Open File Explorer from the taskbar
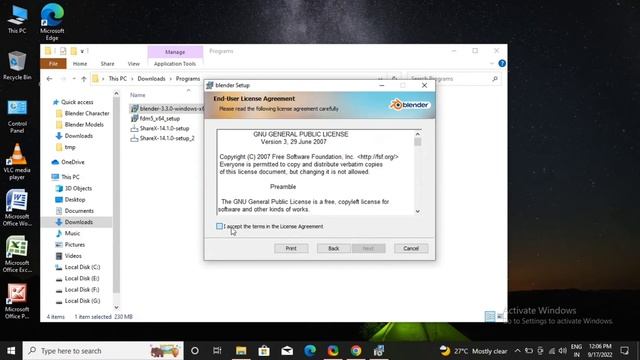This screenshot has width=640, height=360. (241, 351)
